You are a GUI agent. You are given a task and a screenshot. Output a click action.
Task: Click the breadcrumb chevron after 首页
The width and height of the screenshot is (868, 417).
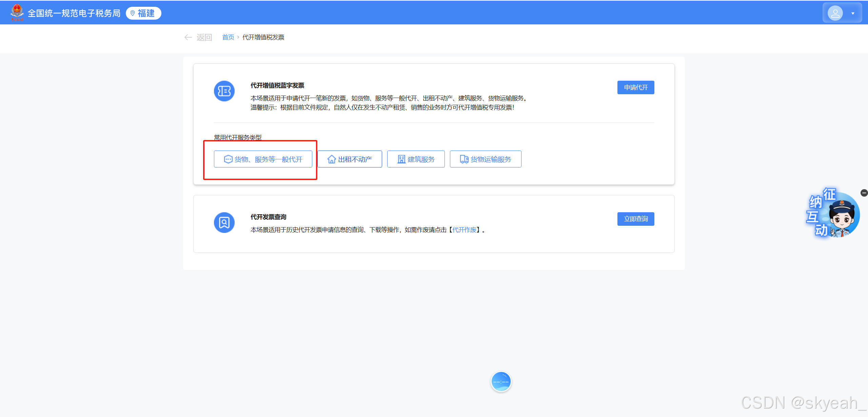click(238, 37)
